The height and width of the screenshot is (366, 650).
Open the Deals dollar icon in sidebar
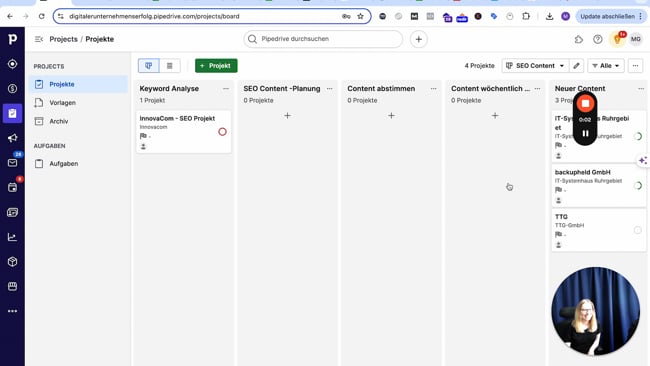12,88
